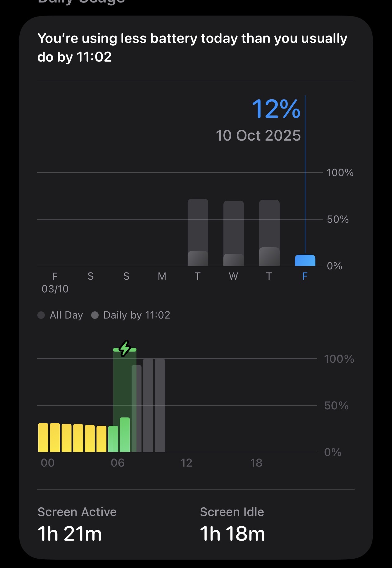Tap the first F 03/10 day label
This screenshot has width=392, height=568.
pos(55,282)
